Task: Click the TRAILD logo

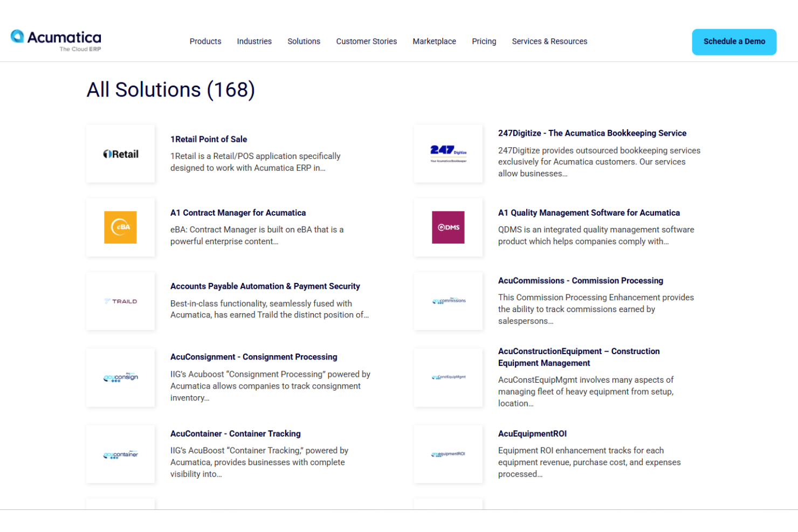Action: (120, 301)
